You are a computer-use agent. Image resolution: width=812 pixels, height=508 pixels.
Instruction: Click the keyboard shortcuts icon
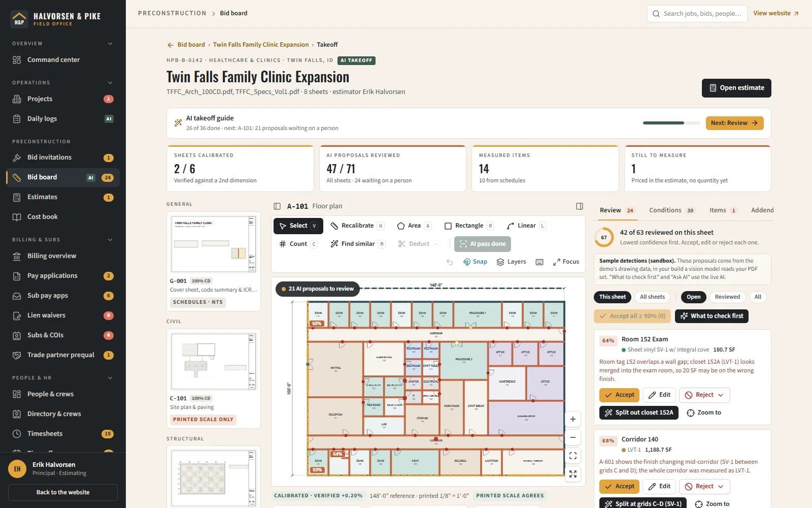[x=539, y=262]
